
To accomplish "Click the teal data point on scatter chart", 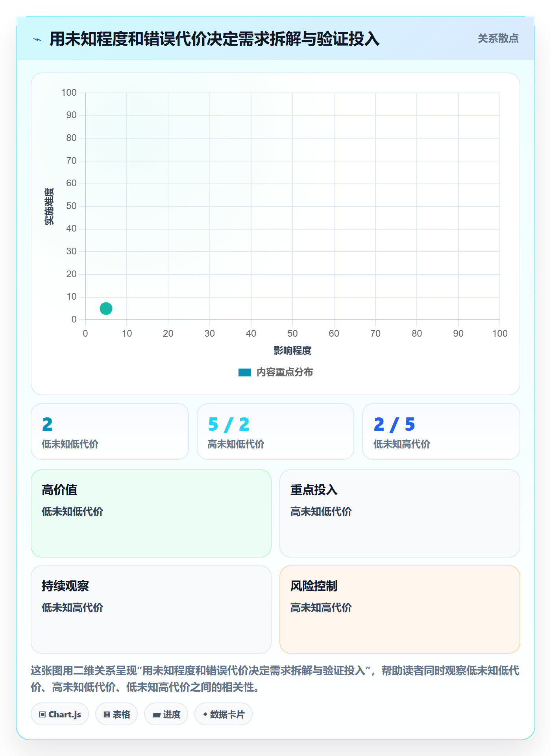I will [x=106, y=308].
